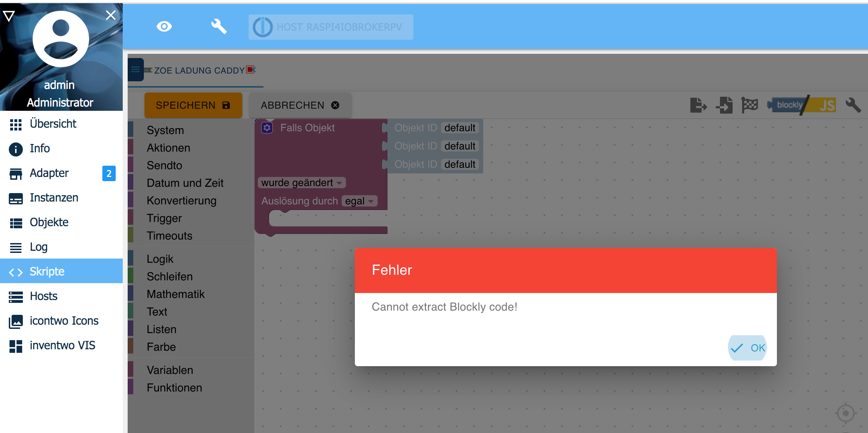The image size is (868, 433).
Task: Open the 'wurde geändert' dropdown
Action: [x=301, y=183]
